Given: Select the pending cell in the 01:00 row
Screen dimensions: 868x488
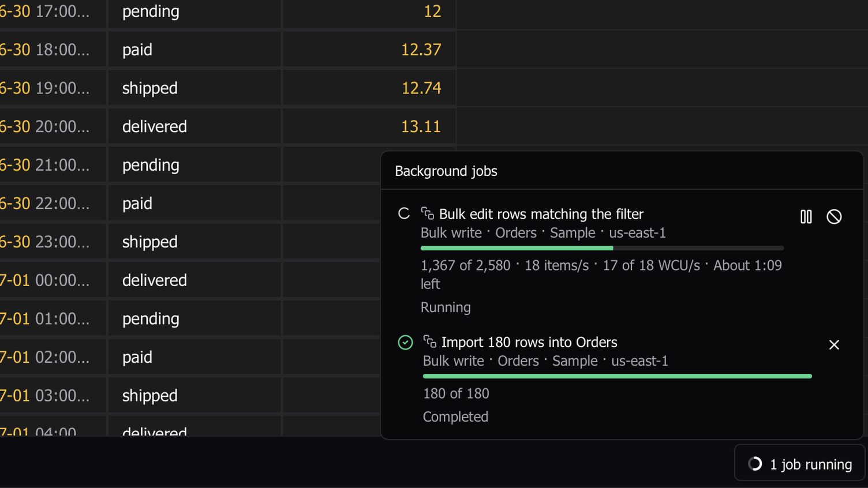Looking at the screenshot, I should coord(194,318).
